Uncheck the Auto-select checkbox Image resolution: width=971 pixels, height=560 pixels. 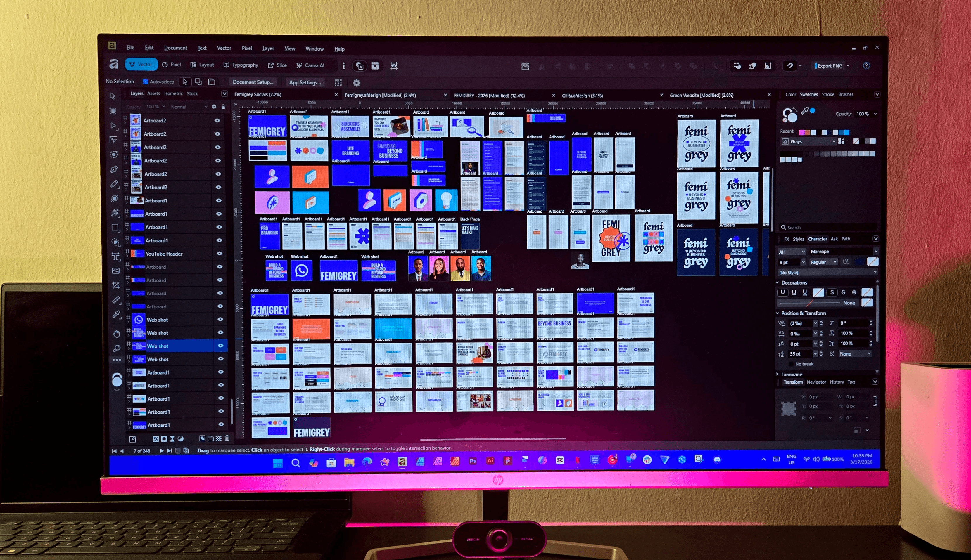[146, 82]
